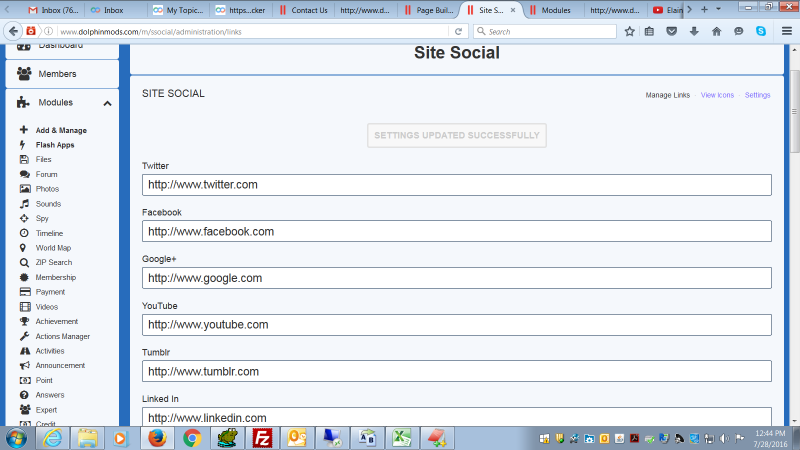Open FileZilla from the taskbar
800x450 pixels.
point(262,438)
